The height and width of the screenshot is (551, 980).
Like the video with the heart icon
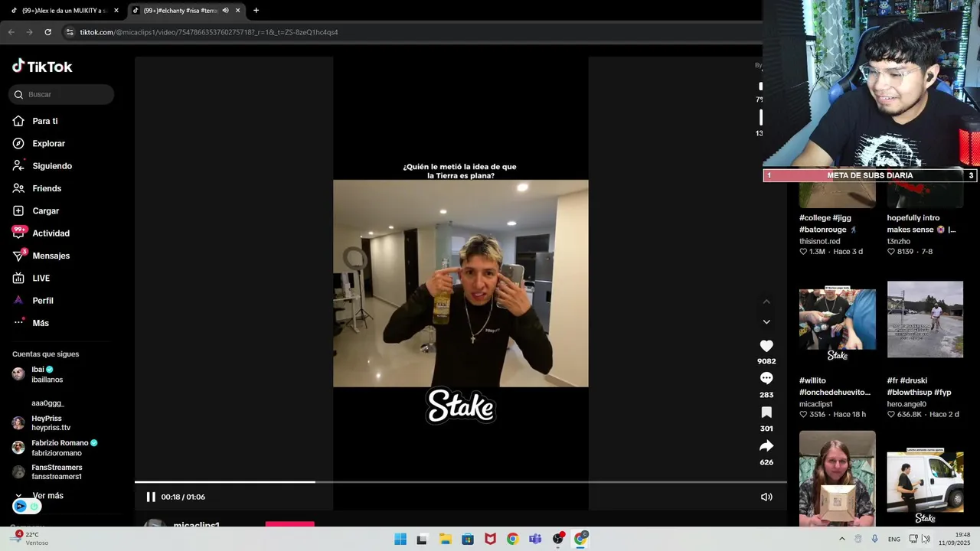coord(766,346)
